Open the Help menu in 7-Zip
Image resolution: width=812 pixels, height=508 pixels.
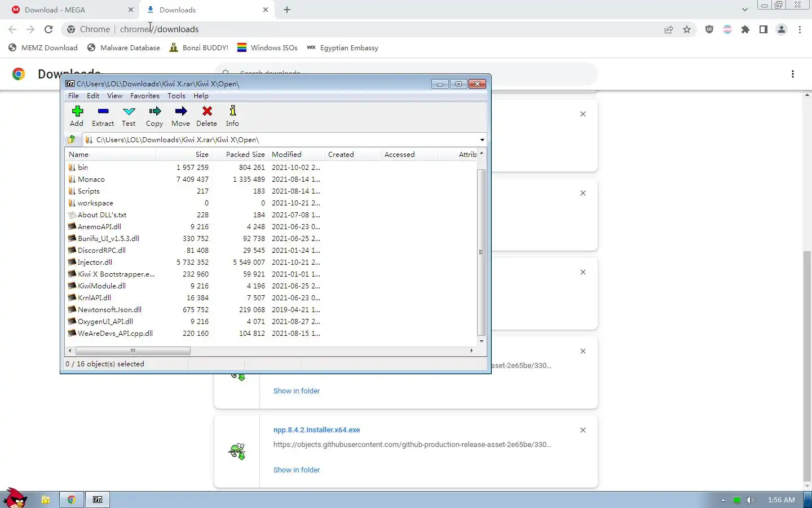tap(201, 96)
